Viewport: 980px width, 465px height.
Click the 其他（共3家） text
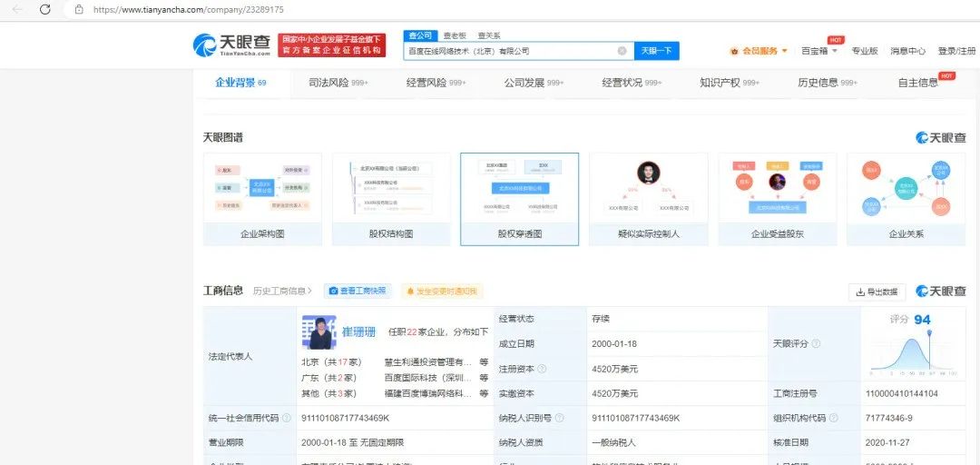pos(329,393)
